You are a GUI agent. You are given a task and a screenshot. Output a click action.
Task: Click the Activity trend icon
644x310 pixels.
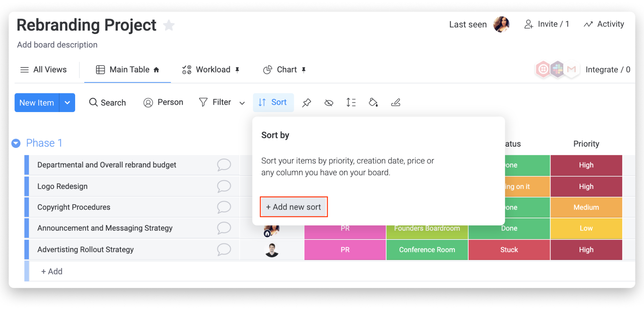pyautogui.click(x=588, y=24)
